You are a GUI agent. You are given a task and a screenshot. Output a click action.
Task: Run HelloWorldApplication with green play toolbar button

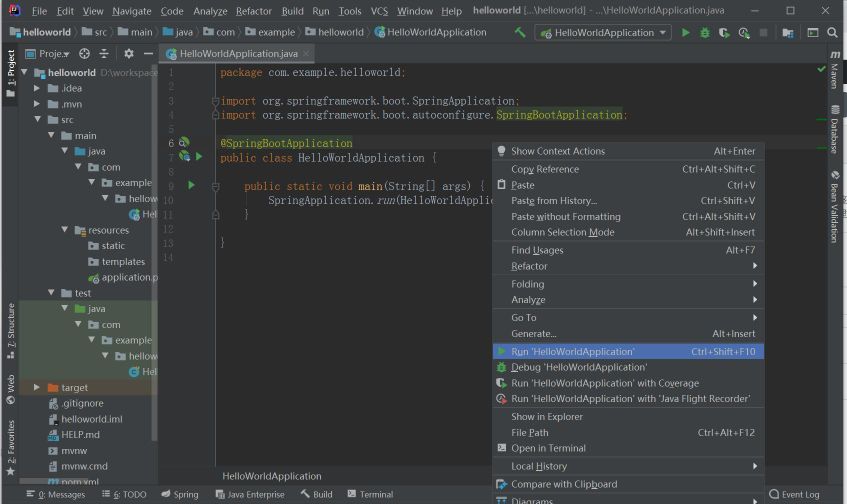pos(685,32)
